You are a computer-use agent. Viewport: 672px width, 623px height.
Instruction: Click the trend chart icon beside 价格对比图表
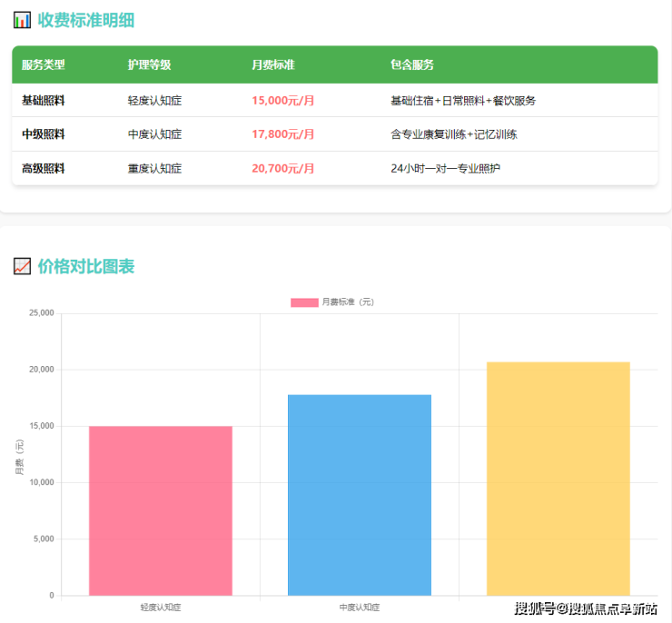pos(22,266)
